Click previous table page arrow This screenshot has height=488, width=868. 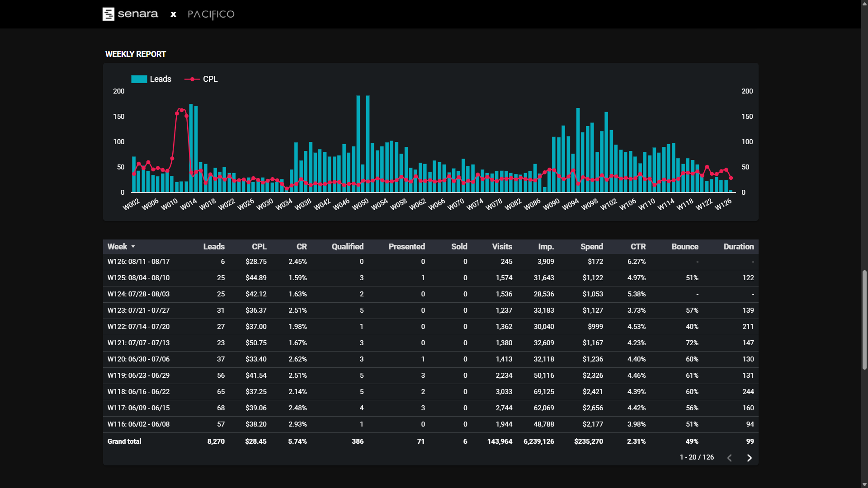click(x=729, y=458)
